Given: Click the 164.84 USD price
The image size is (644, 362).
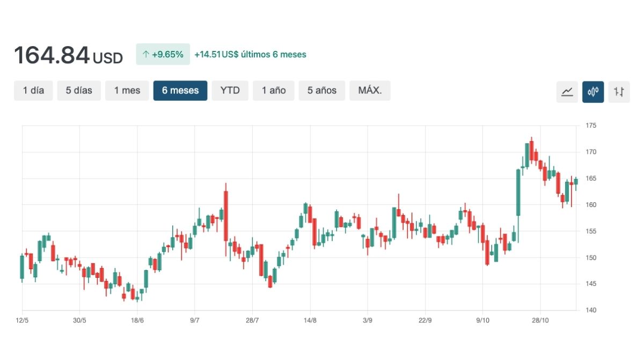Looking at the screenshot, I should [x=68, y=55].
